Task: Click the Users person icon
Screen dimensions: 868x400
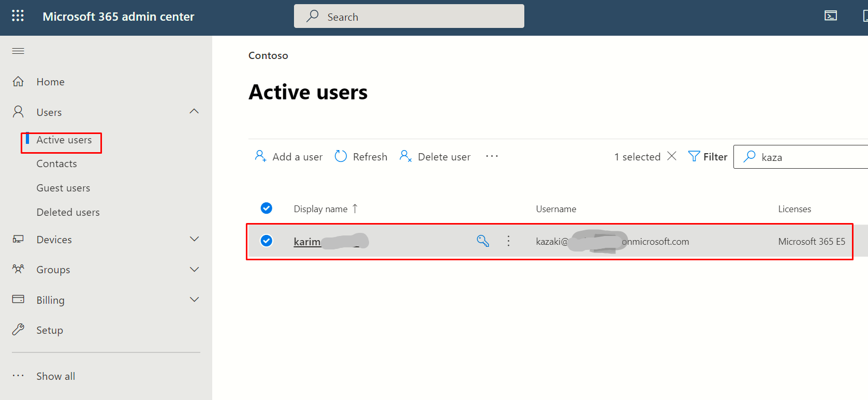Action: (x=18, y=112)
